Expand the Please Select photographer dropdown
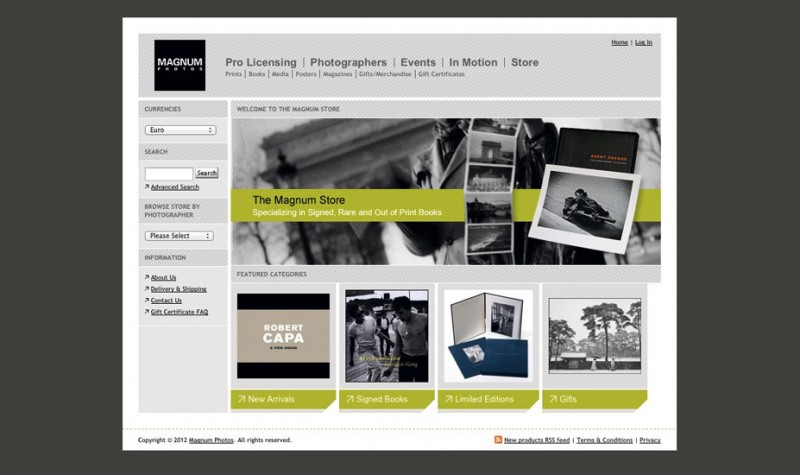The height and width of the screenshot is (475, 800). [x=180, y=236]
